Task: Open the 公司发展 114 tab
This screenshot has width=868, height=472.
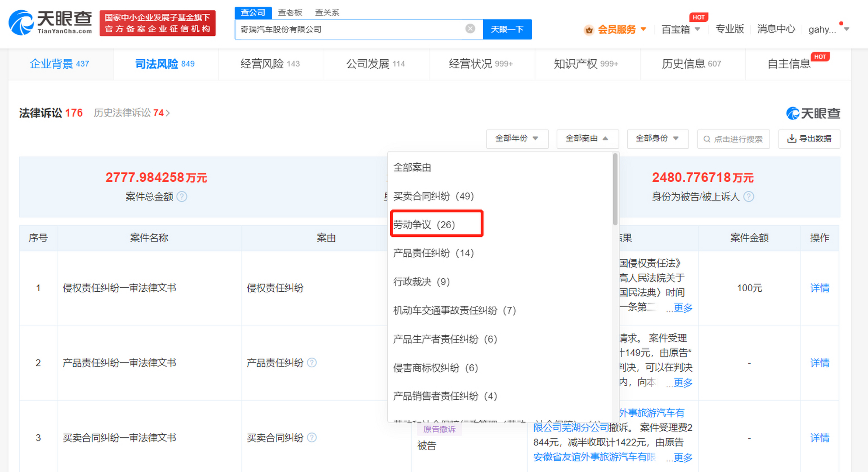Action: pos(376,64)
